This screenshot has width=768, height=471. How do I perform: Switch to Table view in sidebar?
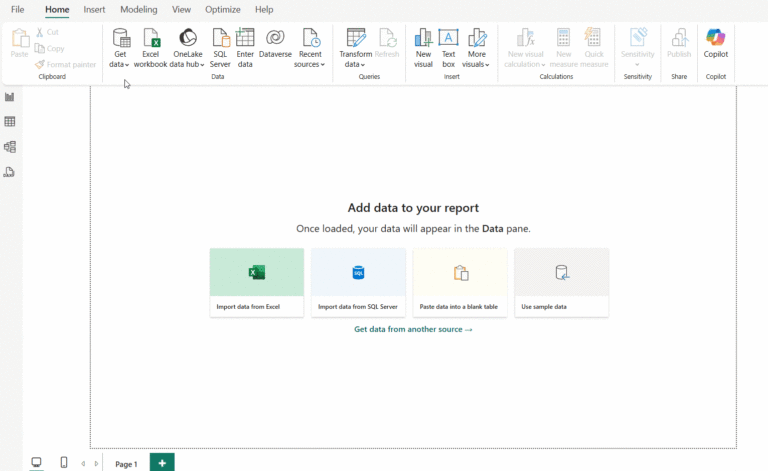point(10,122)
